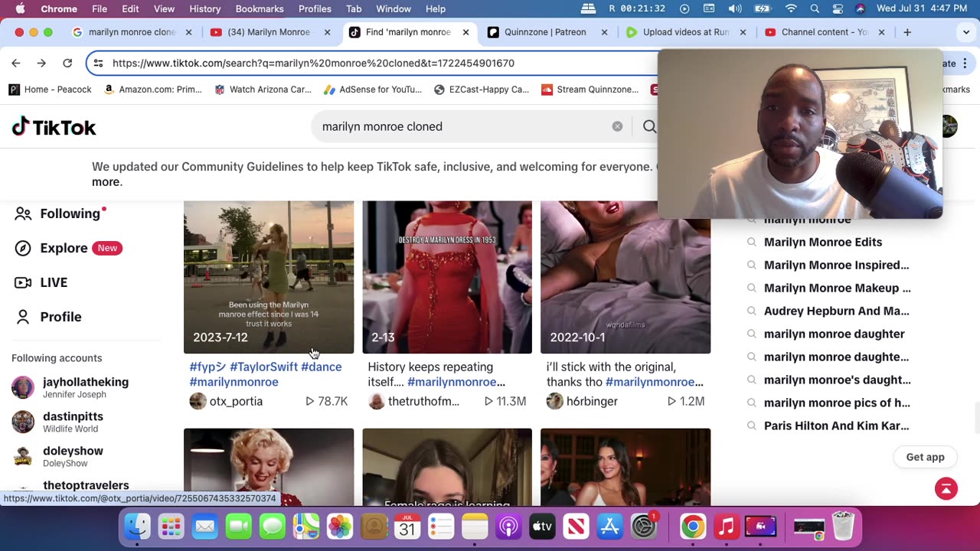This screenshot has width=980, height=551.
Task: Open the Apple menu
Action: [x=20, y=9]
